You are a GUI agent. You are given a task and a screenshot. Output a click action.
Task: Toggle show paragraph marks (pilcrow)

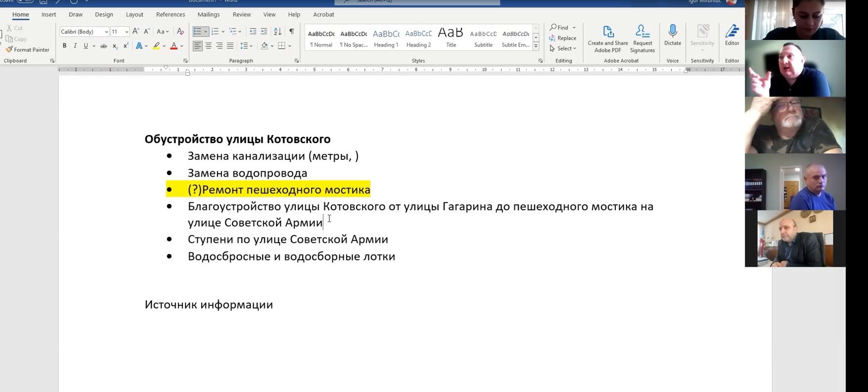[x=291, y=32]
